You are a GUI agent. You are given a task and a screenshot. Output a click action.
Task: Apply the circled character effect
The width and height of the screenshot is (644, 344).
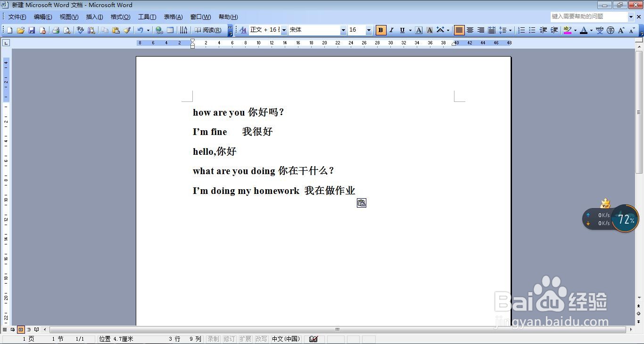(x=611, y=30)
